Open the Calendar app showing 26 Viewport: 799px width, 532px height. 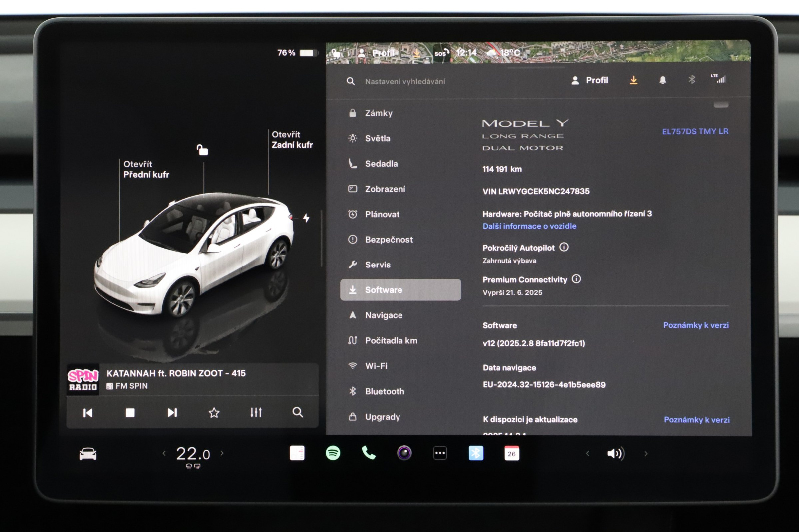tap(512, 453)
